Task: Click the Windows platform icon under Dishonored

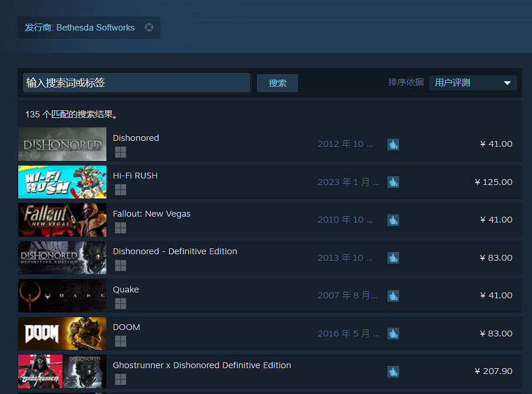Action: pyautogui.click(x=121, y=152)
